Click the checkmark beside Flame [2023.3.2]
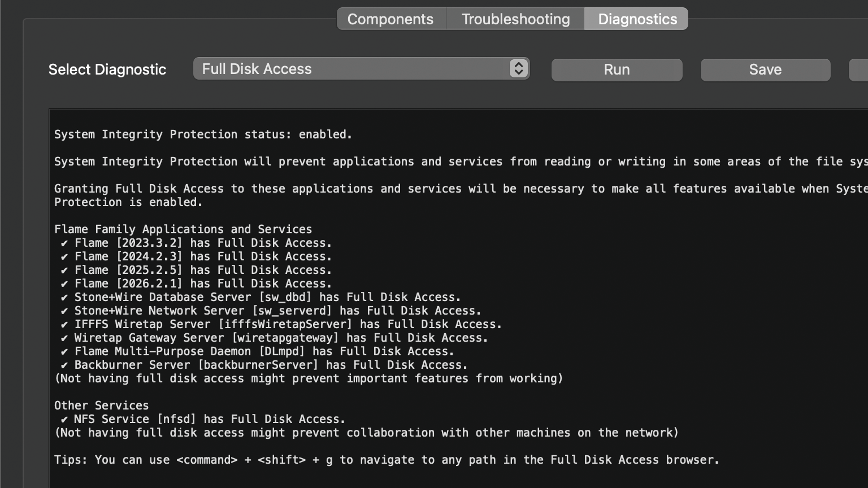 tap(64, 243)
